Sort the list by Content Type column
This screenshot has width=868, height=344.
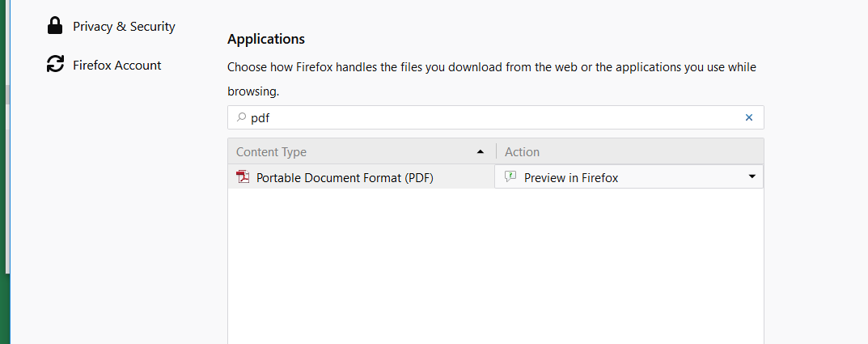272,152
